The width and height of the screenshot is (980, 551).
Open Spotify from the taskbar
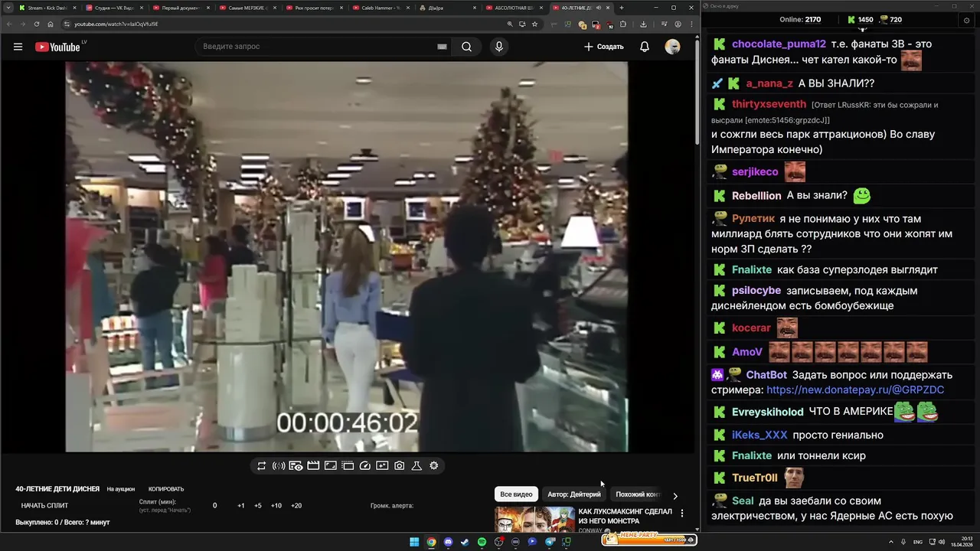coord(482,542)
